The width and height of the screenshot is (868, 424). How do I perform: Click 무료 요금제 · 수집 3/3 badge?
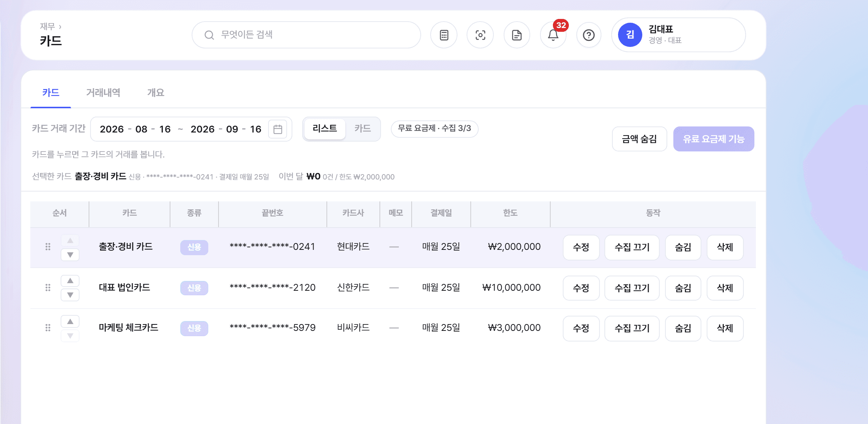[x=434, y=129]
